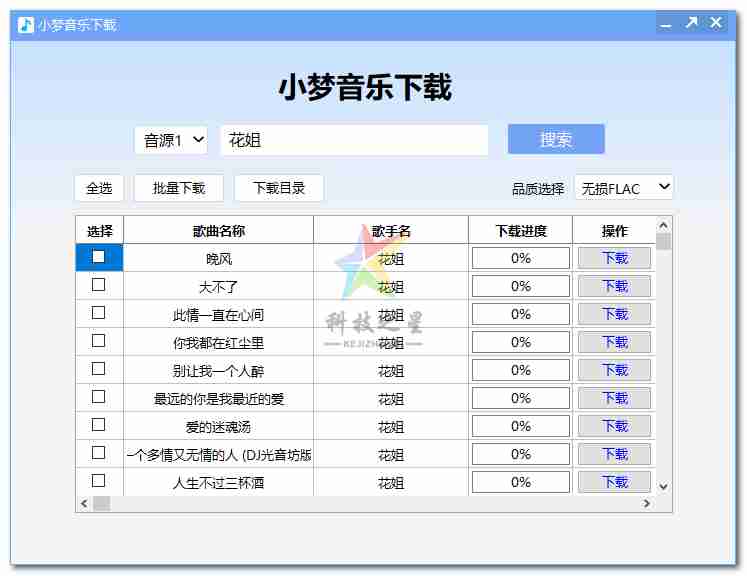Viewport: 747px width, 576px height.
Task: Select the checkbox for 一个多情又无情的人
Action: (99, 453)
